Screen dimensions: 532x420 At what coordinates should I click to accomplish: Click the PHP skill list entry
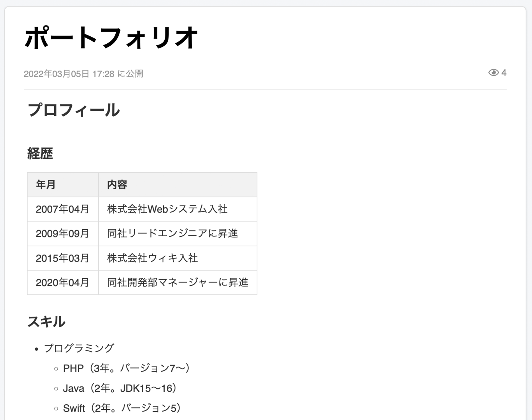pyautogui.click(x=126, y=368)
